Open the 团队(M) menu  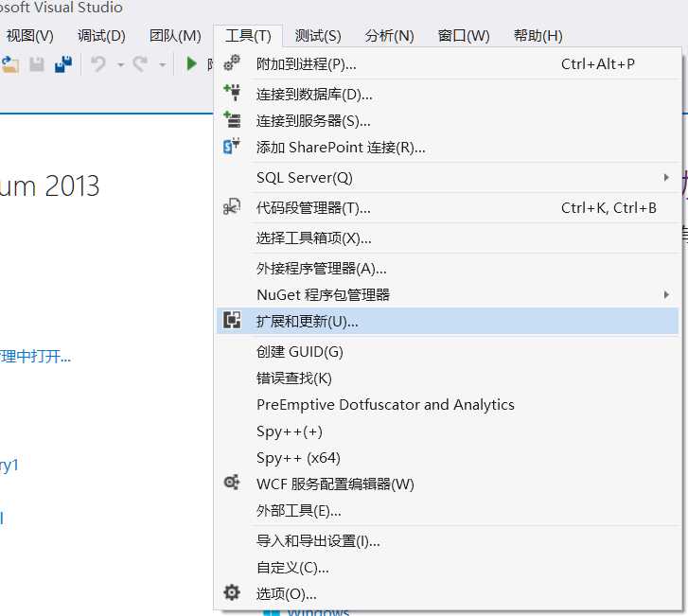(175, 36)
